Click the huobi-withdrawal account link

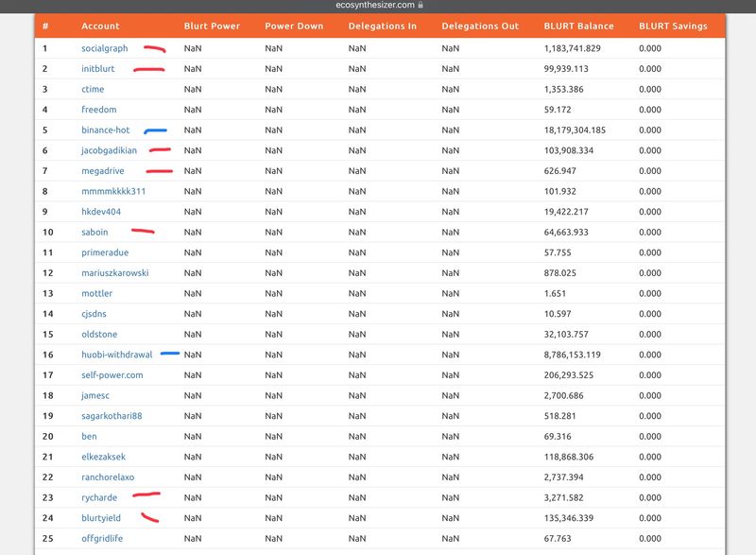pos(116,356)
